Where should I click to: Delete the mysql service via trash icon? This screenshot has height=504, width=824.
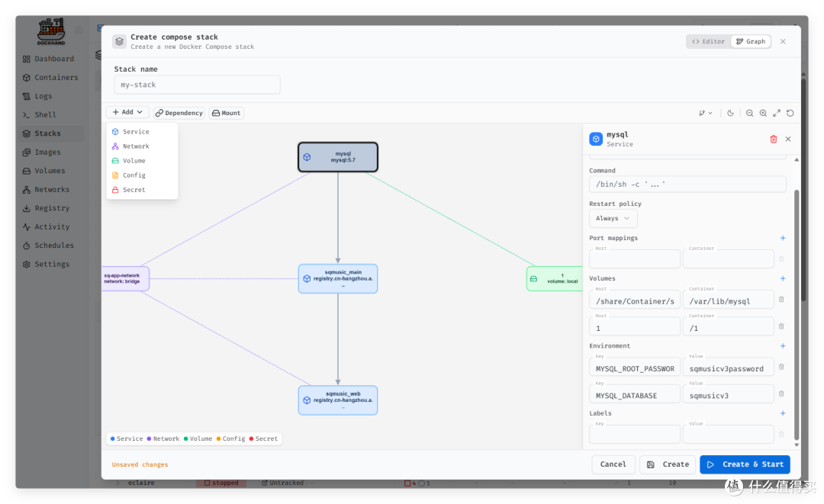pos(774,139)
